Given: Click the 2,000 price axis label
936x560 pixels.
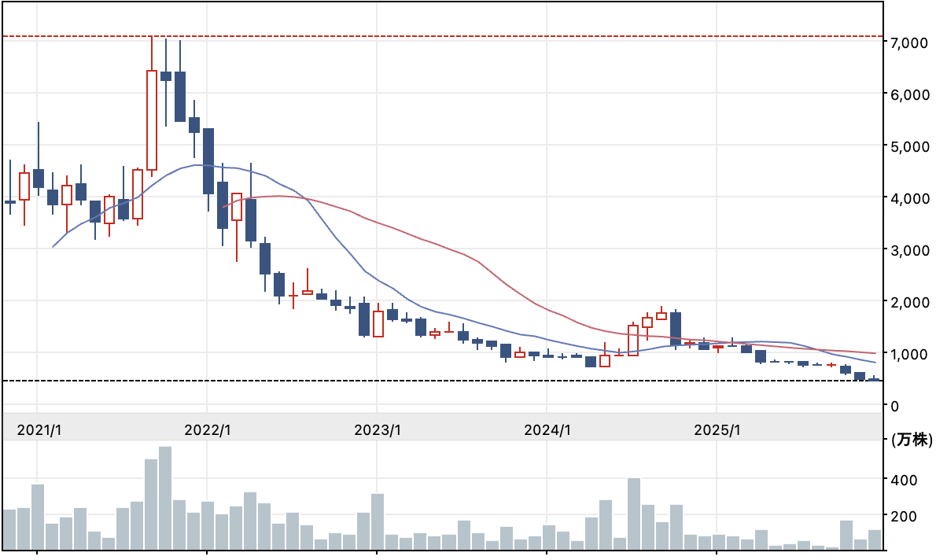Looking at the screenshot, I should point(909,302).
